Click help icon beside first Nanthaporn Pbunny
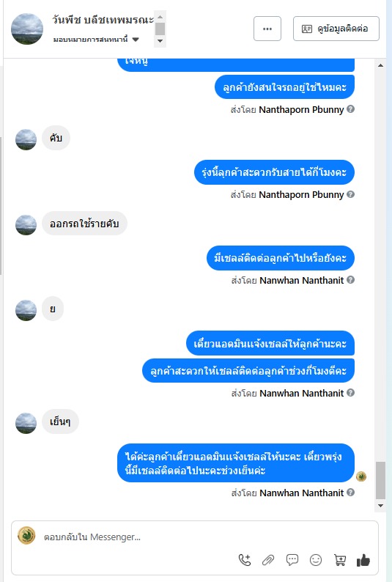The image size is (392, 582). pos(350,109)
